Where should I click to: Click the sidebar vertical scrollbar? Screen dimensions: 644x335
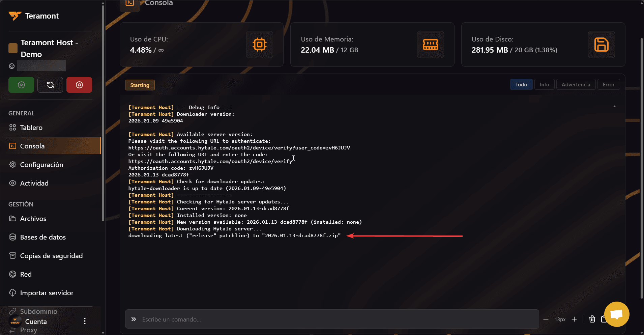click(103, 113)
